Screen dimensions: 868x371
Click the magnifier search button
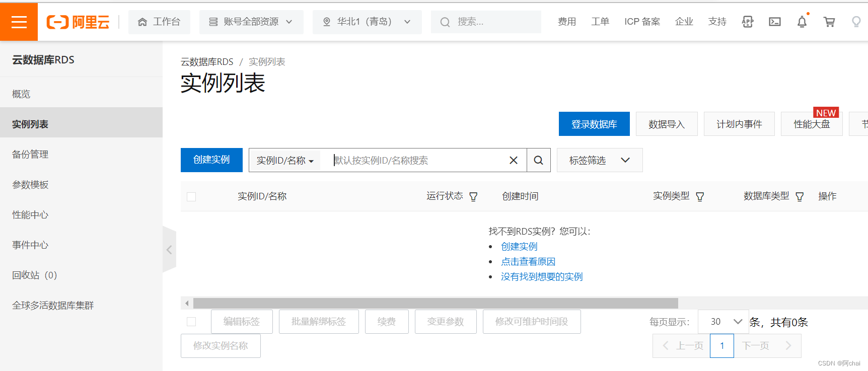[539, 160]
